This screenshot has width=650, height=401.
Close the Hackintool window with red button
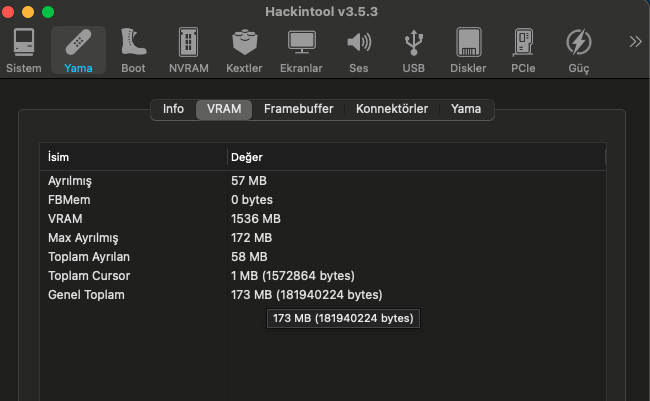[8, 12]
